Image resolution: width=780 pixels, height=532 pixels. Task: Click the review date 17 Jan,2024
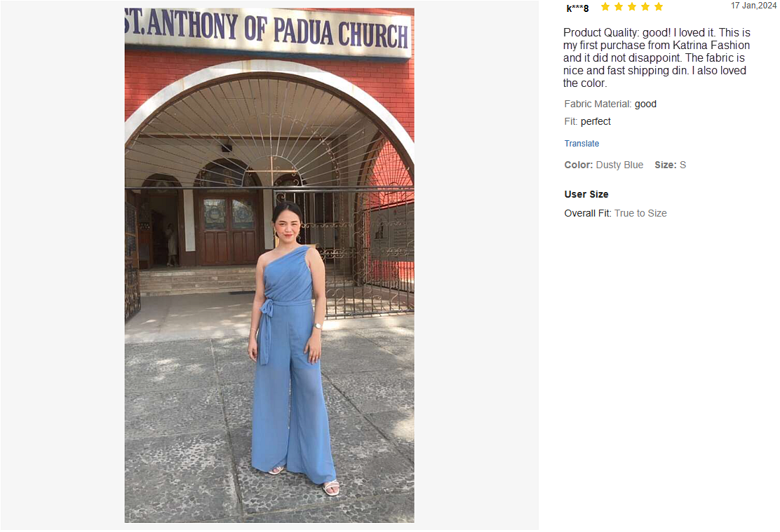click(753, 6)
